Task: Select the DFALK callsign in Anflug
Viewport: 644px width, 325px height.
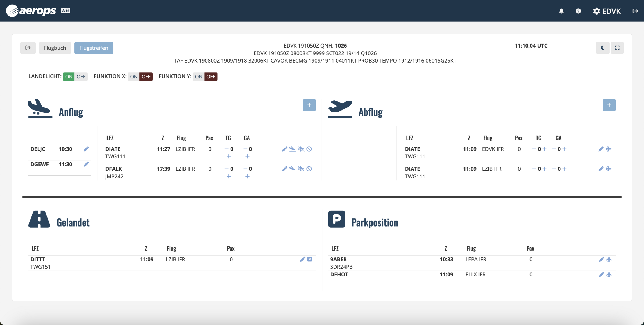Action: pyautogui.click(x=114, y=169)
